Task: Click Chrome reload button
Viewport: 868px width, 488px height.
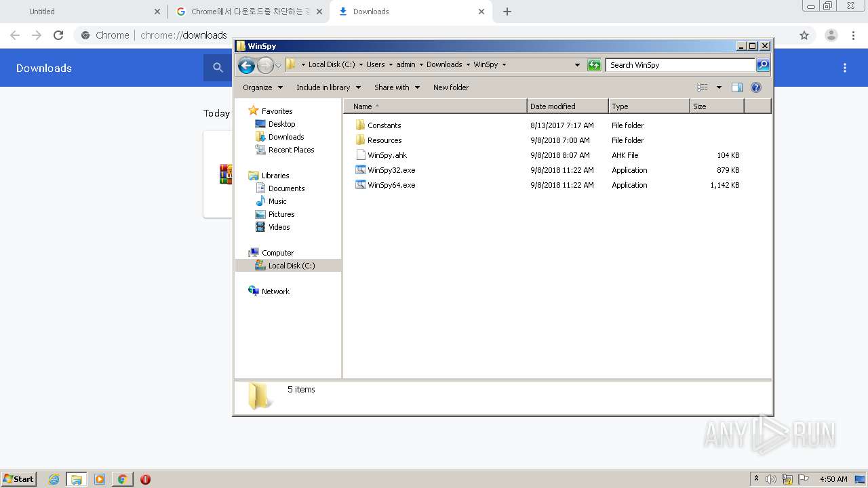Action: (x=58, y=35)
